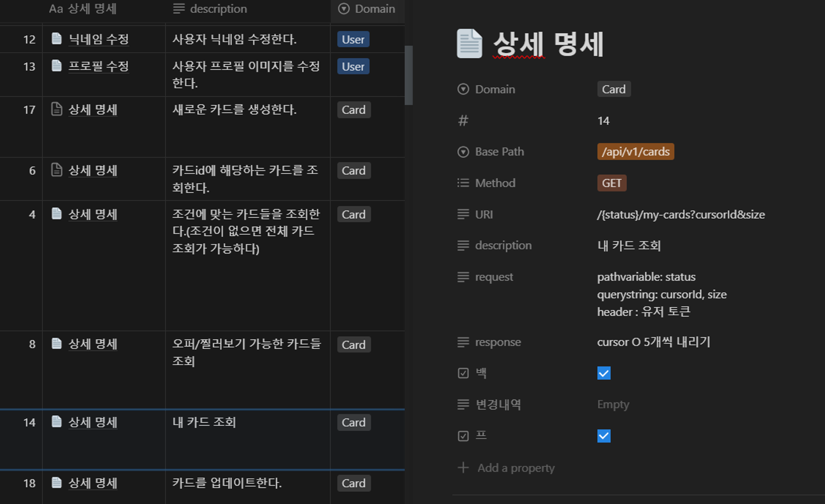Click the page icon in row 17
825x504 pixels.
tap(56, 109)
